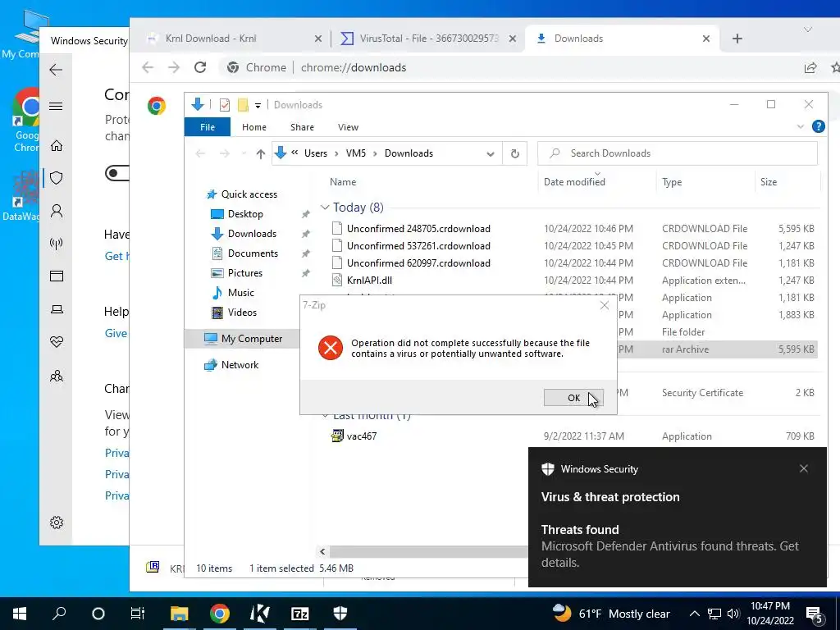The image size is (840, 630).
Task: Open Windows Security Home icon
Action: [x=57, y=146]
